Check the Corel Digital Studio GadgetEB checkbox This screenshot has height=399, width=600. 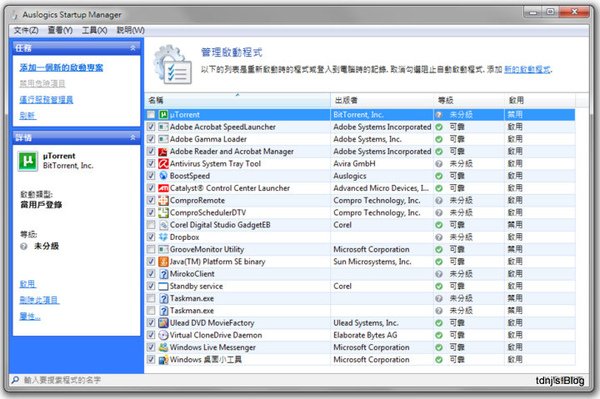(x=151, y=225)
